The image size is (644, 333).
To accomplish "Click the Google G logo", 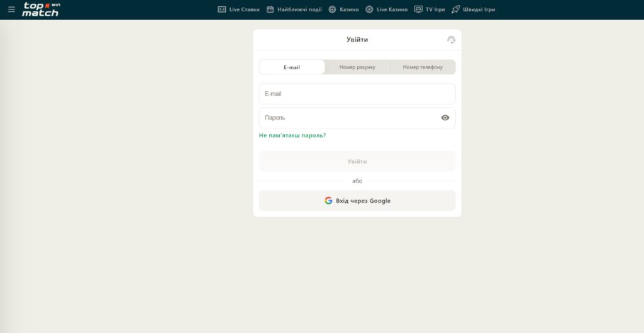I will coord(328,201).
